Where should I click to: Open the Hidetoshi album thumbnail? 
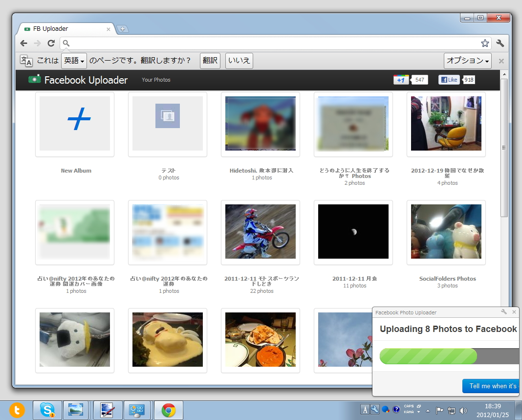pyautogui.click(x=261, y=124)
